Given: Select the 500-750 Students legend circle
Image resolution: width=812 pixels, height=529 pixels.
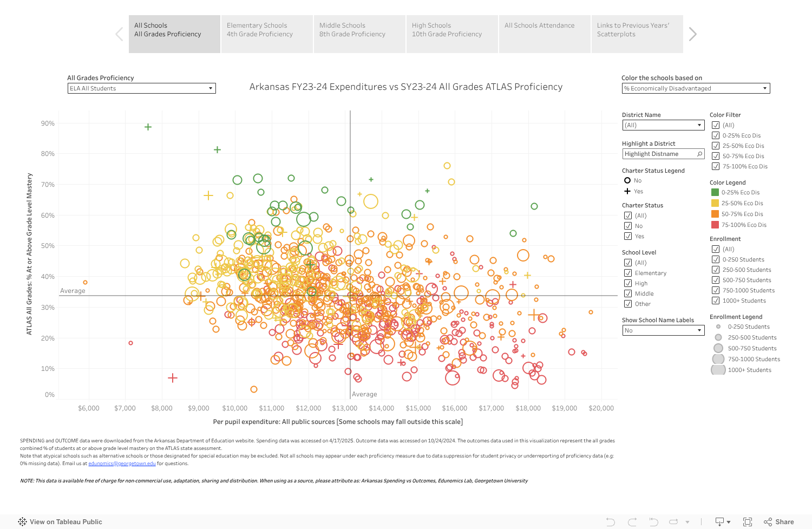Looking at the screenshot, I should (718, 348).
